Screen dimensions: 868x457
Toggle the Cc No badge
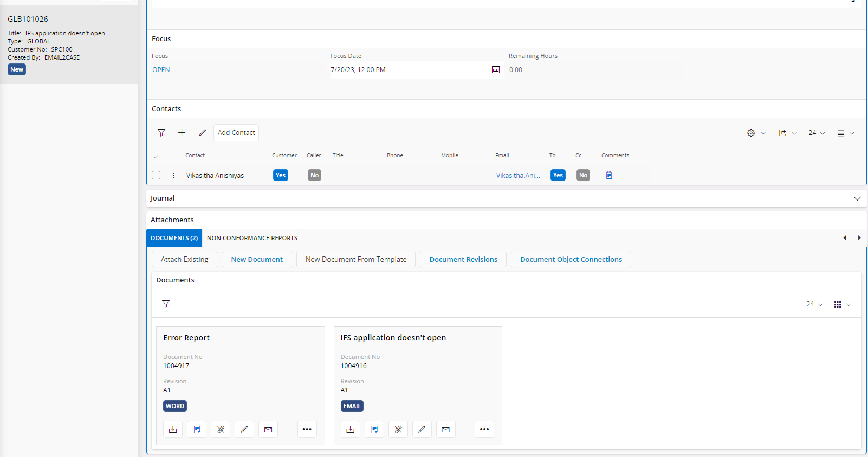[x=583, y=175]
